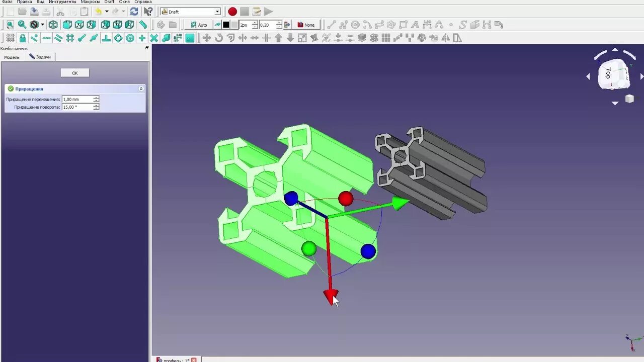Toggle construction mode button
Viewport: 644px width, 362px height.
[x=218, y=25]
